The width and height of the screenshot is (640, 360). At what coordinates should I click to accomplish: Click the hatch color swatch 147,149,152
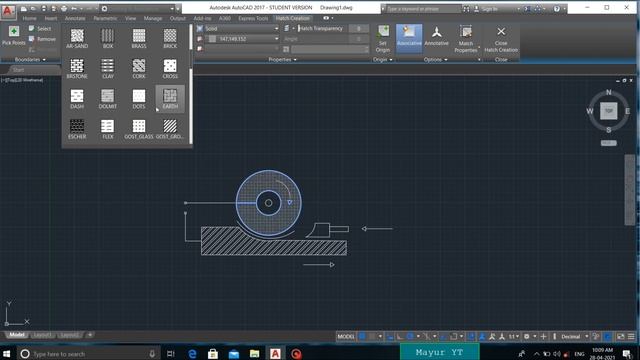(x=212, y=39)
